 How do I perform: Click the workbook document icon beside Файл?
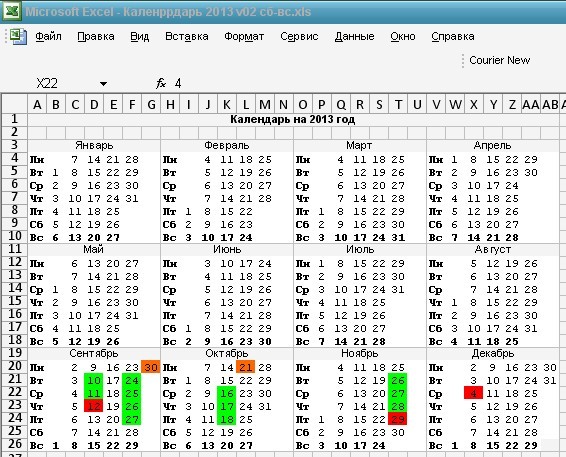coord(18,36)
